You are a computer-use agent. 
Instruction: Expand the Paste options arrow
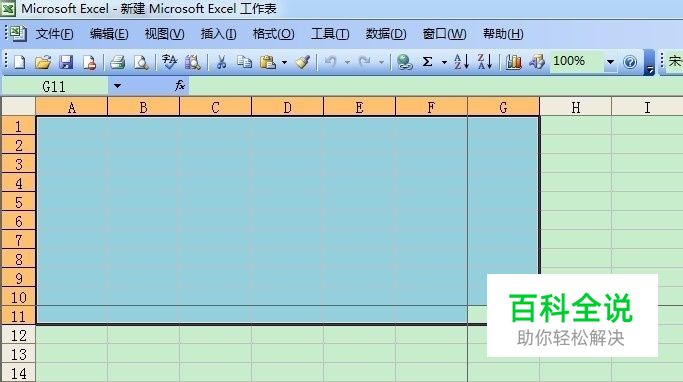point(284,63)
